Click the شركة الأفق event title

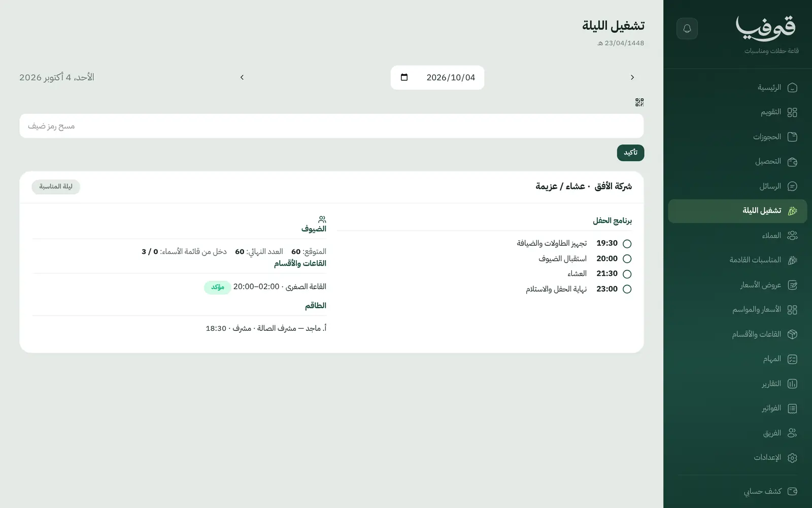pyautogui.click(x=584, y=186)
